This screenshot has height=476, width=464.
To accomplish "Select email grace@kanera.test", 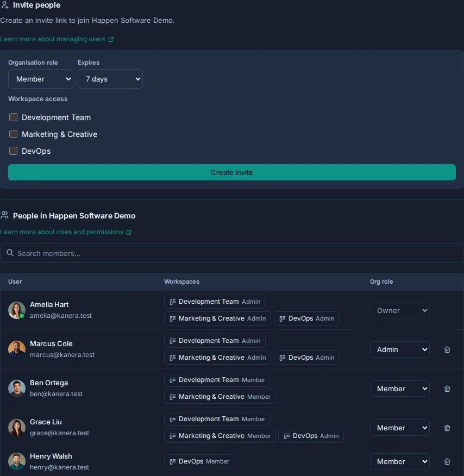I will tap(59, 433).
